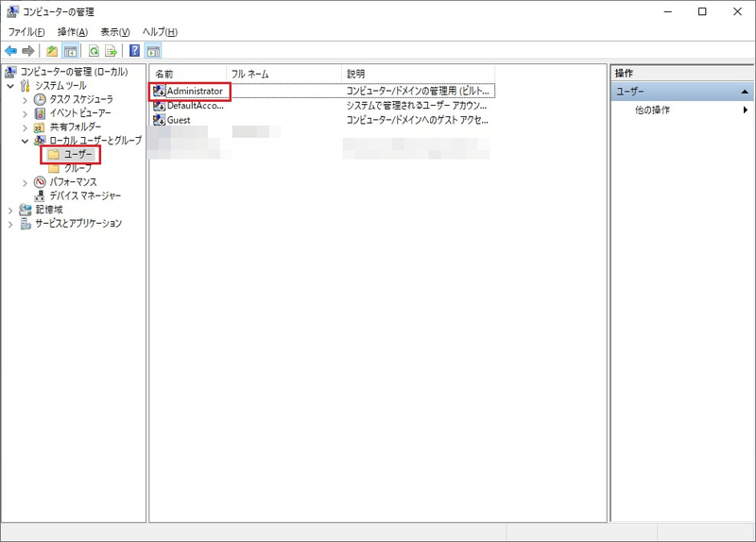Expand the サービスとアプリケーション node
Screen dimensions: 756x542
pyautogui.click(x=10, y=224)
